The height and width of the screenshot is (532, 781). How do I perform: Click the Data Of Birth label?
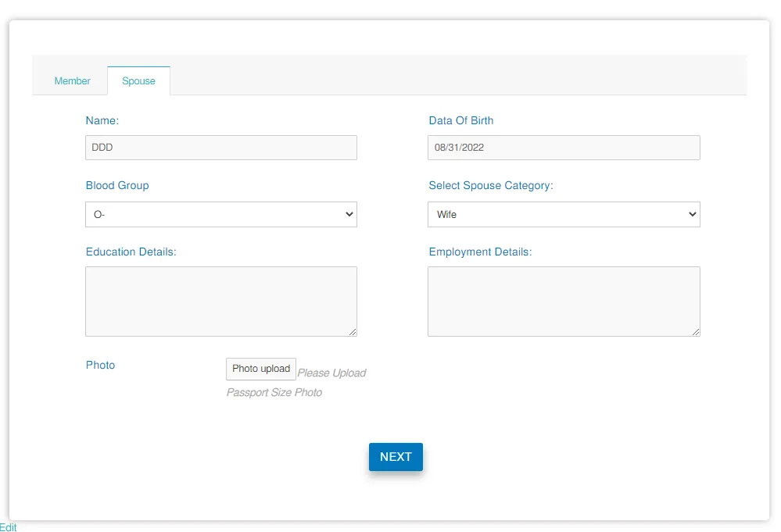click(x=460, y=120)
